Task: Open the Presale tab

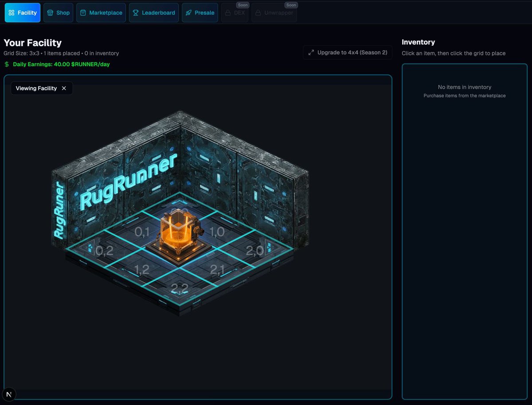Action: point(200,12)
